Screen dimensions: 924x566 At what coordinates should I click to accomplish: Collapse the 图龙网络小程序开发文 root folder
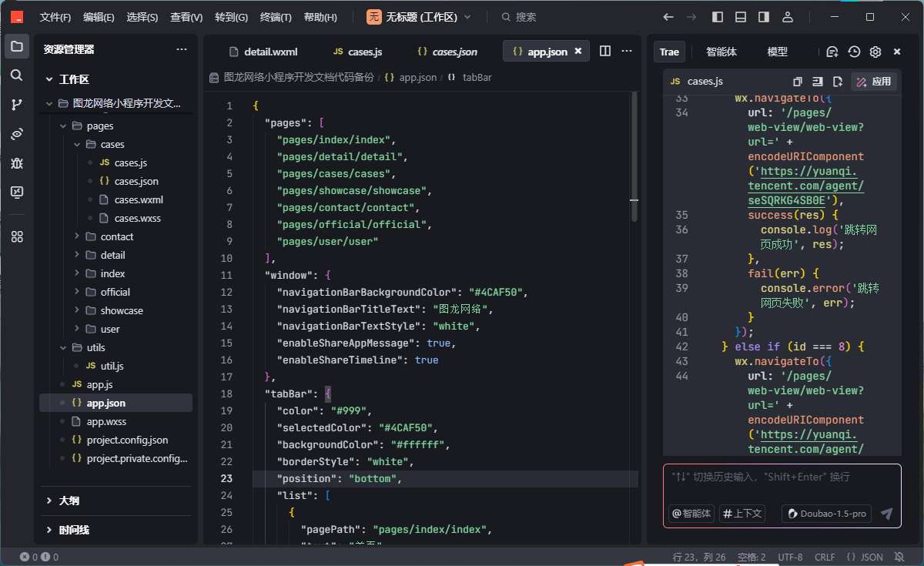point(49,103)
